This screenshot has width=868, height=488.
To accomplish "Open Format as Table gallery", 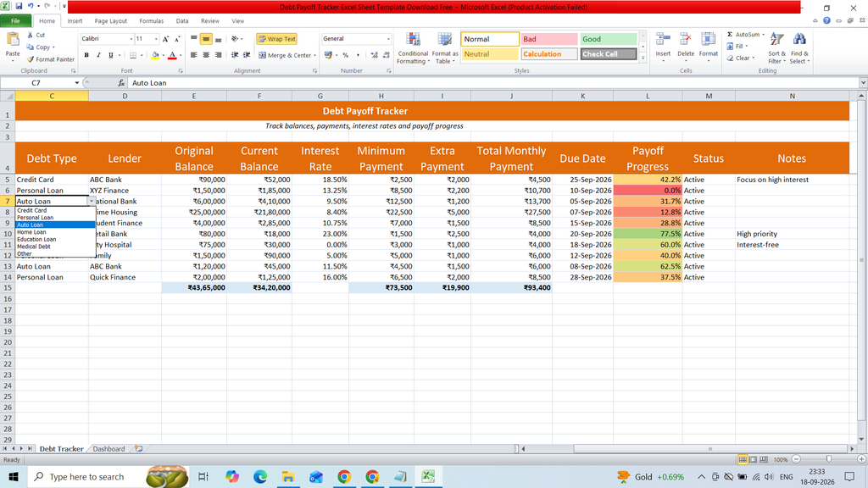I will (444, 48).
